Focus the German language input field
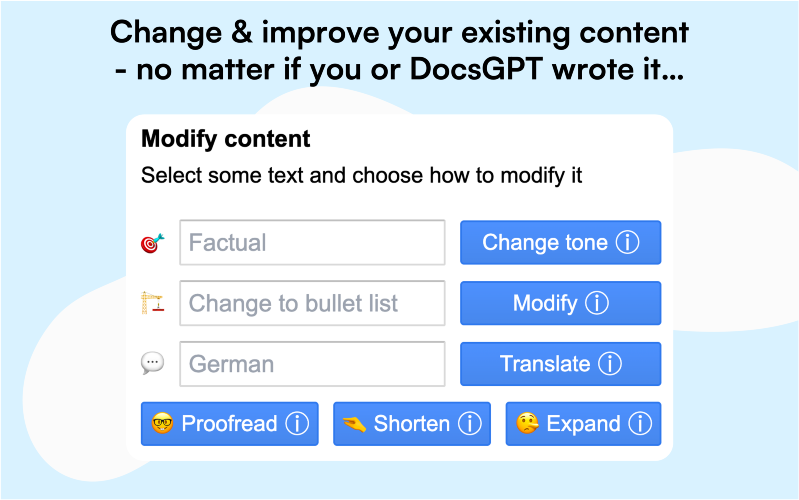The image size is (799, 500). pyautogui.click(x=312, y=364)
